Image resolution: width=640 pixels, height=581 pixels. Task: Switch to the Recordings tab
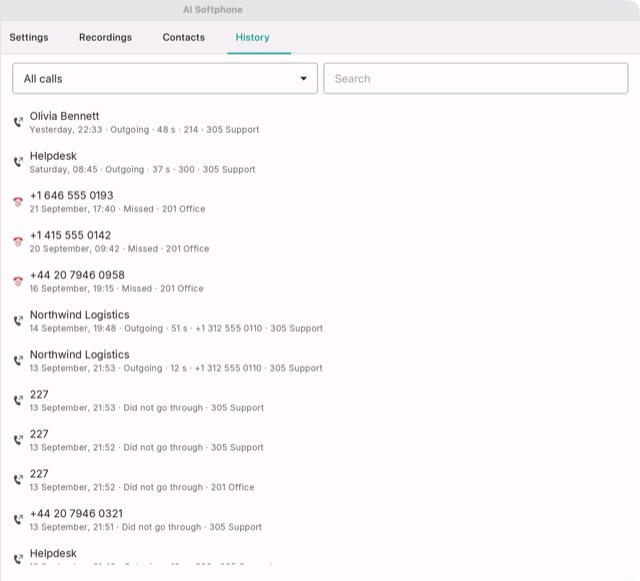pyautogui.click(x=105, y=37)
